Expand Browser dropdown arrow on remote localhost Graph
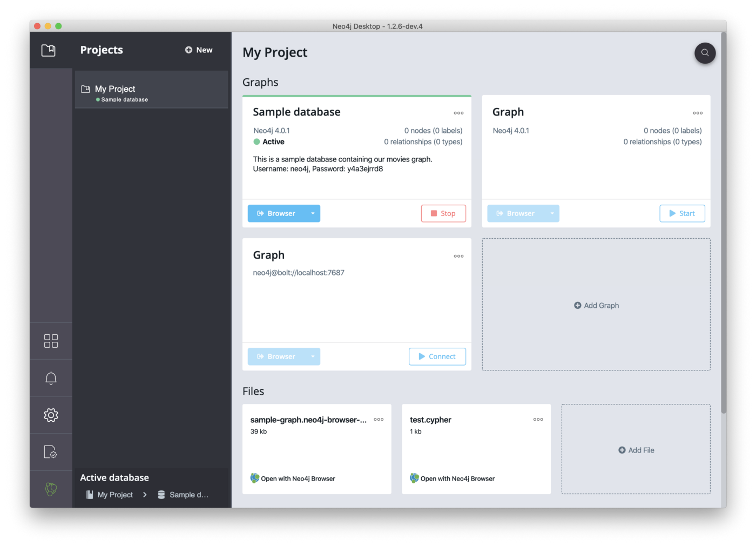Image resolution: width=756 pixels, height=547 pixels. tap(313, 356)
